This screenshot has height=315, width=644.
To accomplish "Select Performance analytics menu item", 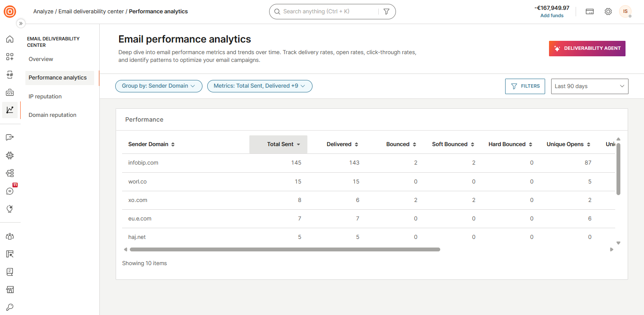I will [60, 78].
